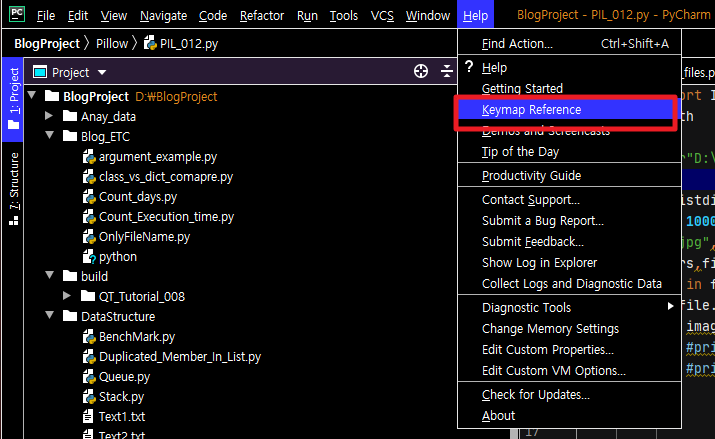Choose Show Log in Explorer

pos(569,263)
